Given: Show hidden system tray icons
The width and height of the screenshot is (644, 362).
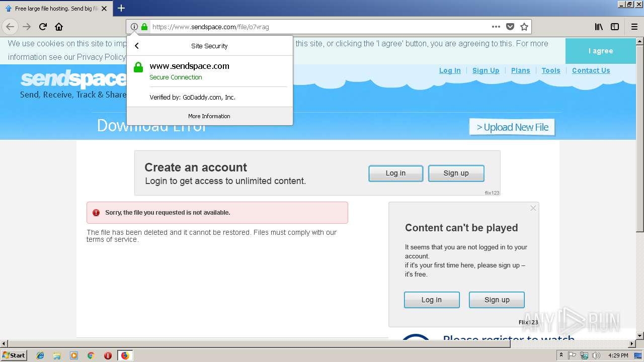Looking at the screenshot, I should (561, 355).
